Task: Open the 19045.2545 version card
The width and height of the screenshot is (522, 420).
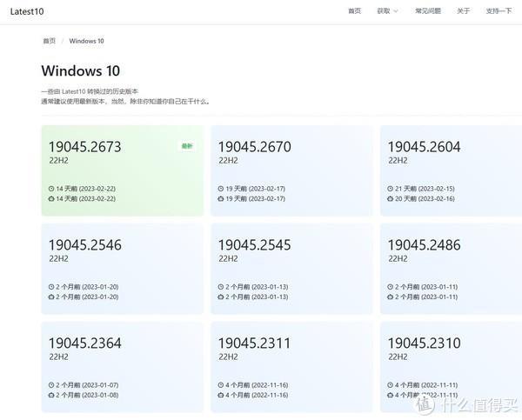Action: click(291, 269)
